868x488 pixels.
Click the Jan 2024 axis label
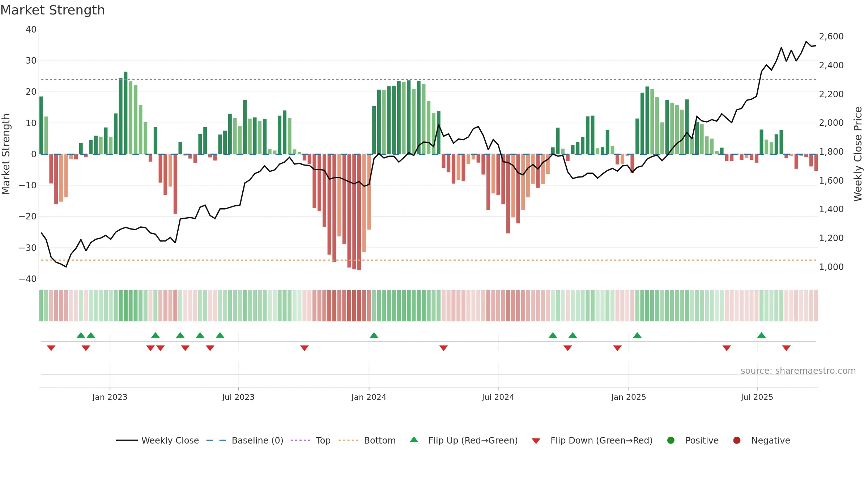click(369, 397)
